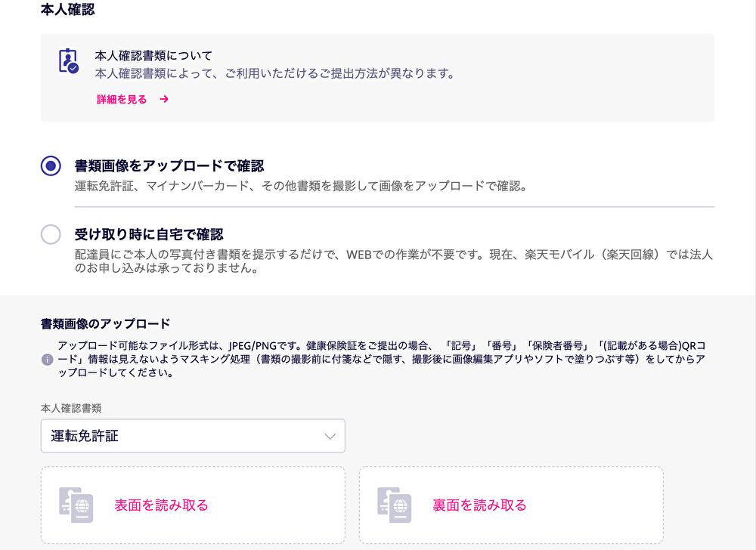Click the 裏面を読み取る upload text
Viewport: 756px width, 550px height.
(479, 505)
